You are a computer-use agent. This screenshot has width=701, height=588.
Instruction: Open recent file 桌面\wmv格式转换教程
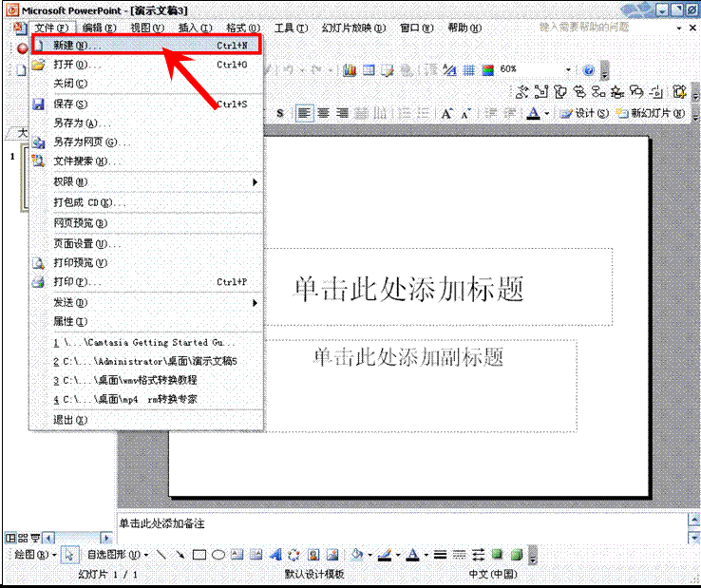pos(146,380)
